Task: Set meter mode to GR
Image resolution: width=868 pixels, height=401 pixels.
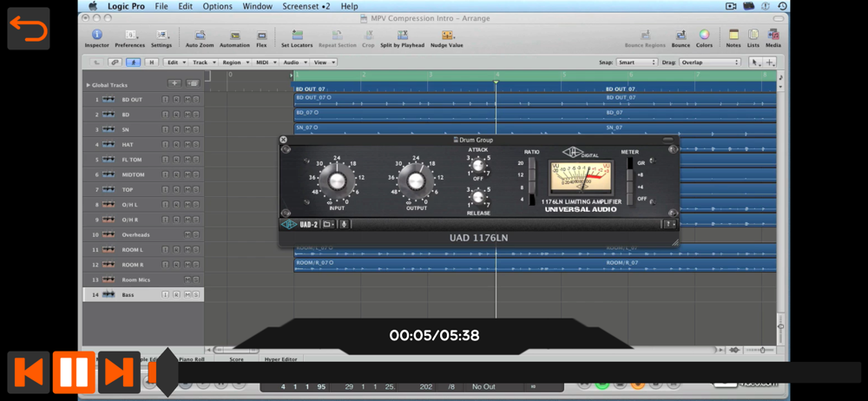Action: coord(629,163)
